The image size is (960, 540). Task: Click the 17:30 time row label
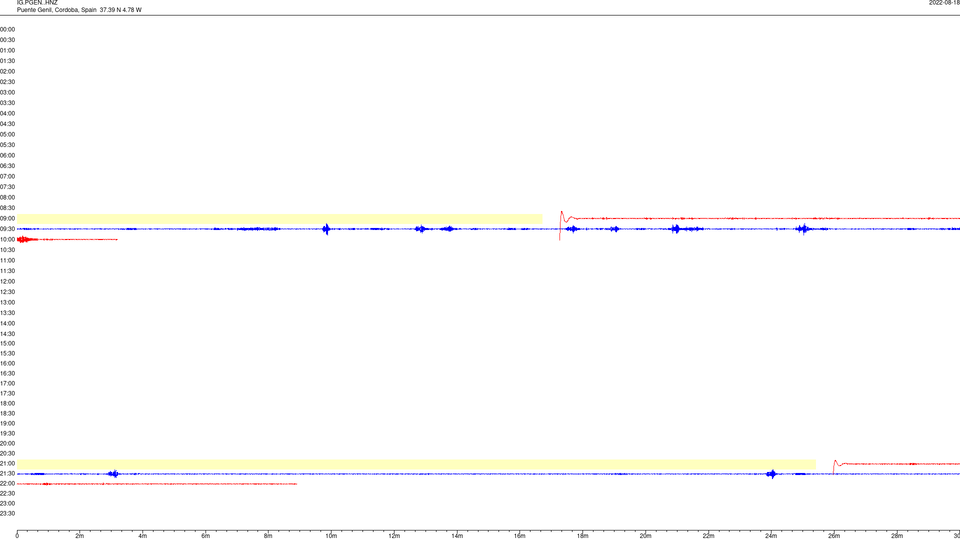(x=7, y=394)
